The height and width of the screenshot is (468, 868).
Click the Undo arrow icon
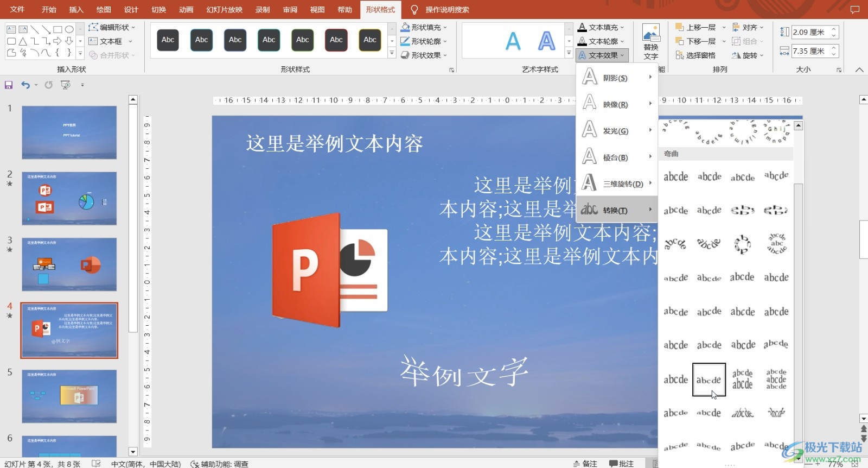point(25,85)
